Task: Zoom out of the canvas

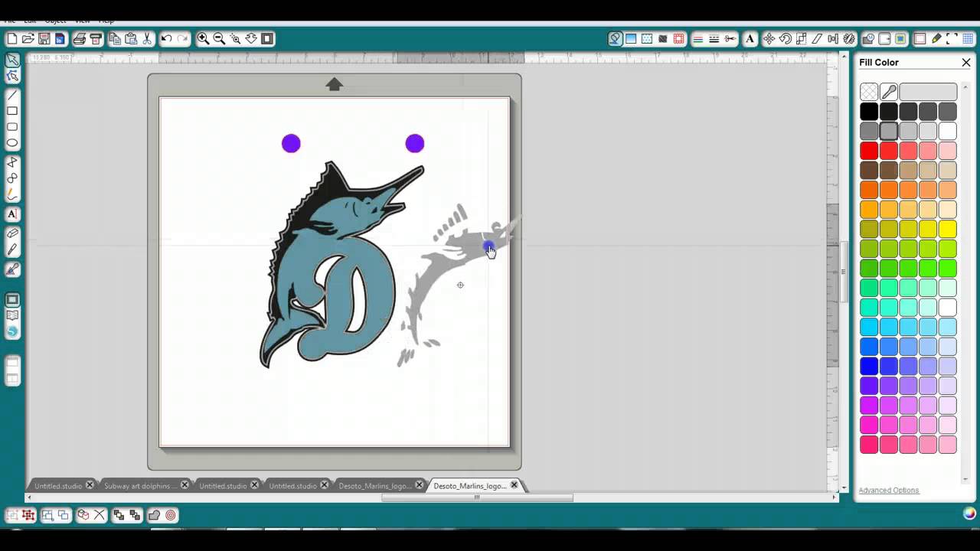Action: pos(219,38)
